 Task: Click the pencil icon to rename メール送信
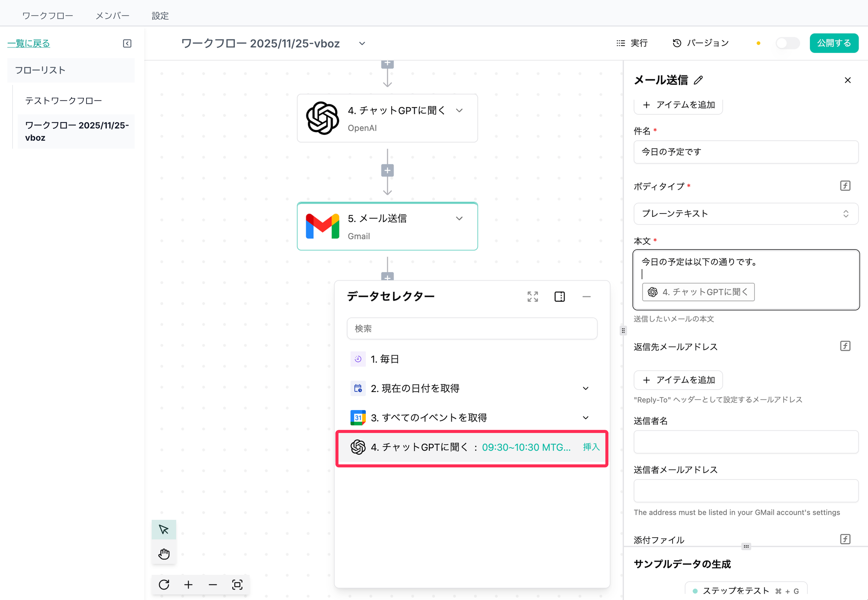pos(698,80)
